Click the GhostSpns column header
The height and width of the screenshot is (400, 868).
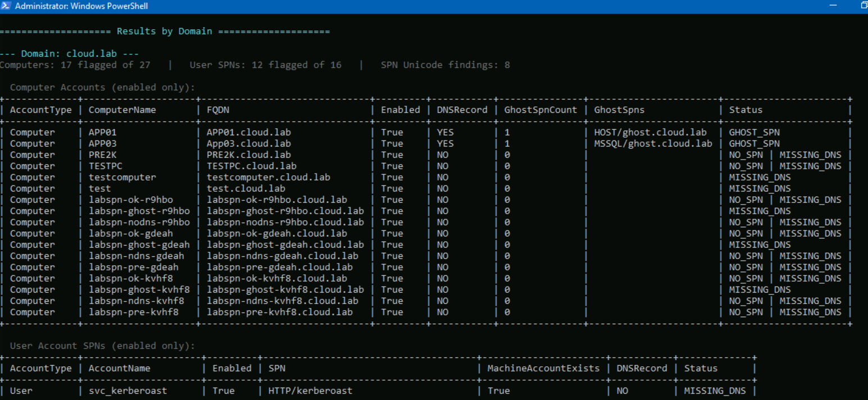click(x=619, y=110)
